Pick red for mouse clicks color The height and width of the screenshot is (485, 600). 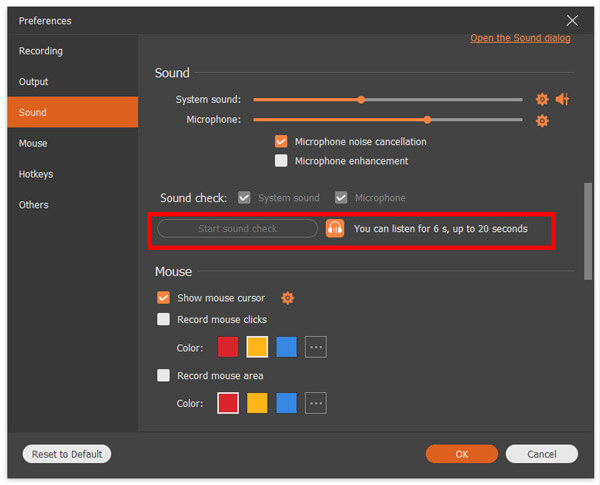228,347
